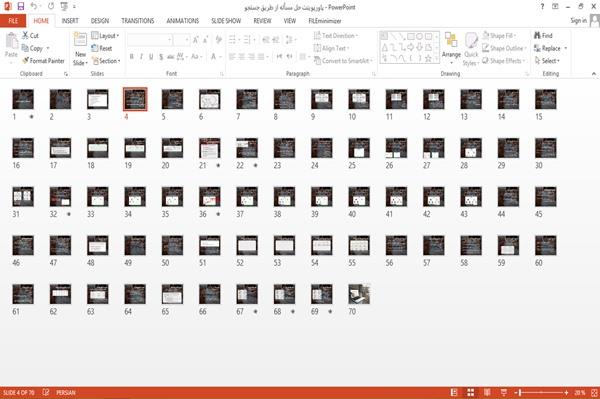The image size is (600, 399).
Task: Switch to the TRANSITIONS tab
Action: tap(138, 21)
